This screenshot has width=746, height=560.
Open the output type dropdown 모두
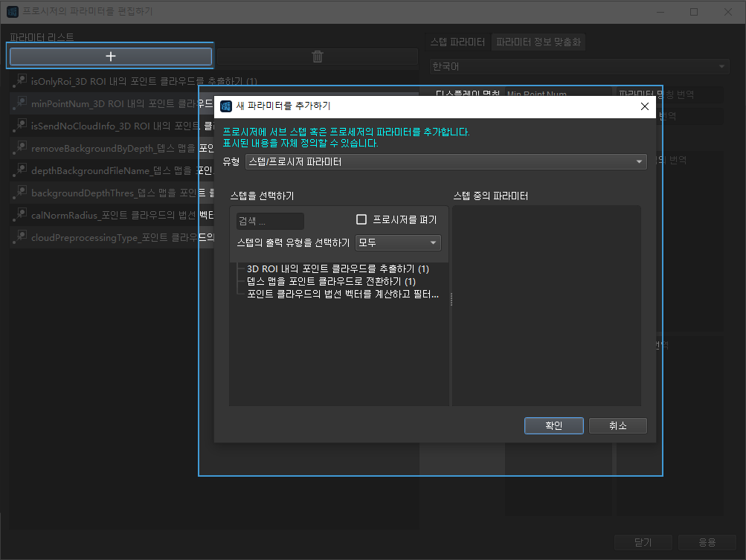(398, 242)
